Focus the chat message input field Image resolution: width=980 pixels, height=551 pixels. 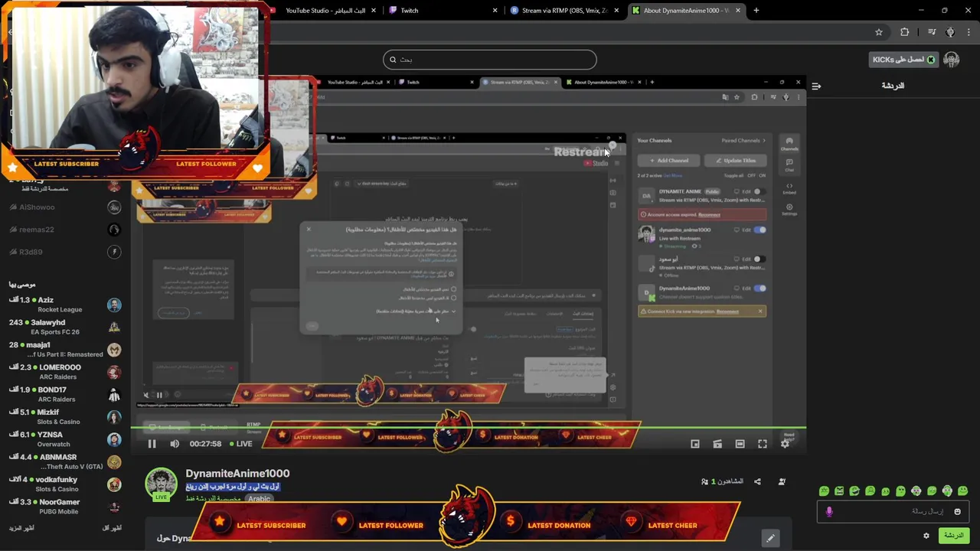coord(893,511)
